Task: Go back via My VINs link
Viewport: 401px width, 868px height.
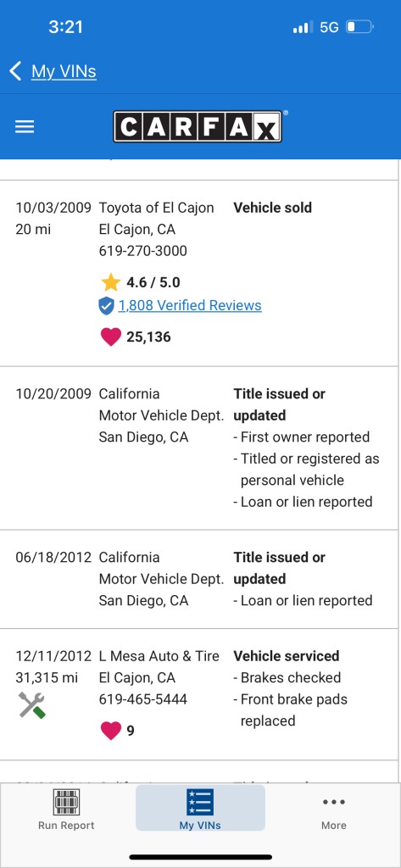Action: (64, 71)
